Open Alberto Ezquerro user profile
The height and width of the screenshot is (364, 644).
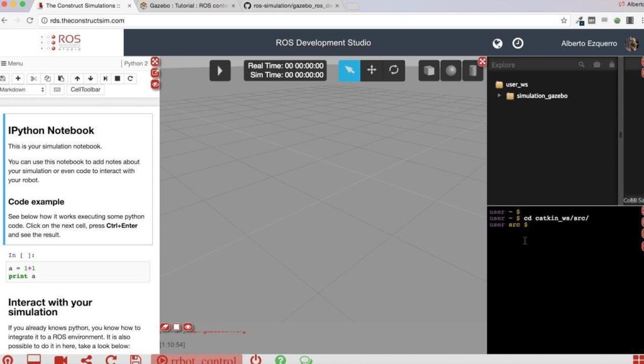(589, 43)
